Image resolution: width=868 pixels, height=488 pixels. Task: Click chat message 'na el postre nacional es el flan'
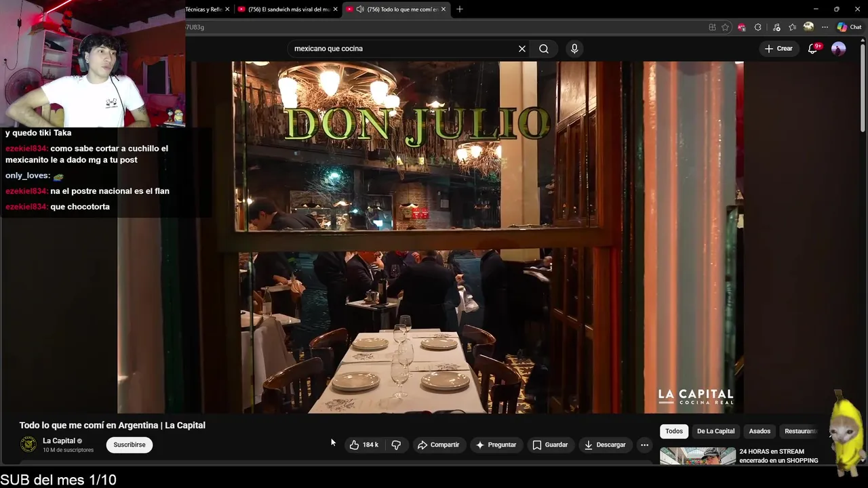point(110,191)
